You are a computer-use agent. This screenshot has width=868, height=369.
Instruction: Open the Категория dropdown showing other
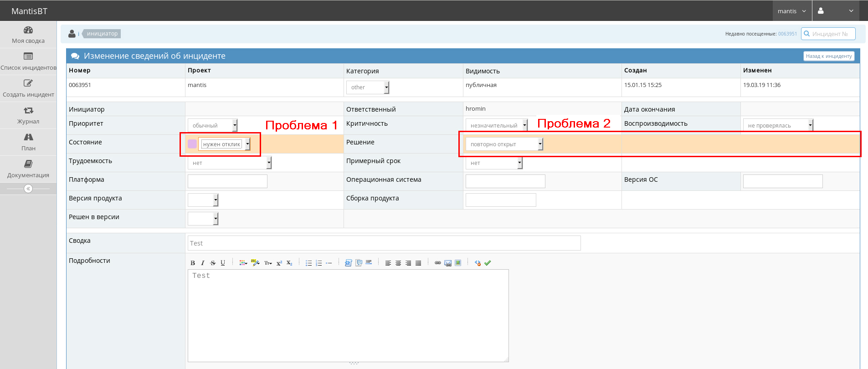tap(368, 87)
